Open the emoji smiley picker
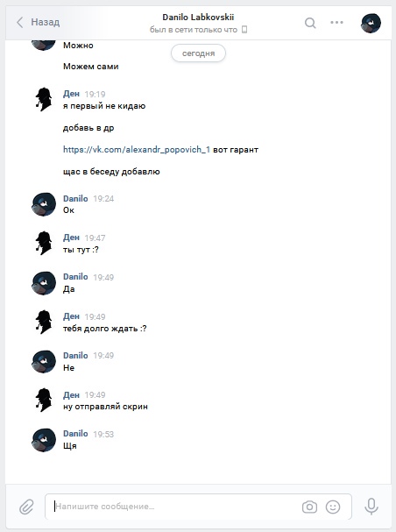The width and height of the screenshot is (396, 532). pyautogui.click(x=333, y=507)
